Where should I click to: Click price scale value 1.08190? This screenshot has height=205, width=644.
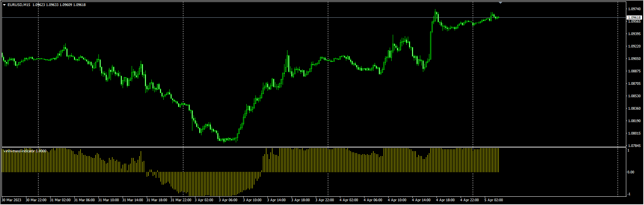tap(635, 121)
